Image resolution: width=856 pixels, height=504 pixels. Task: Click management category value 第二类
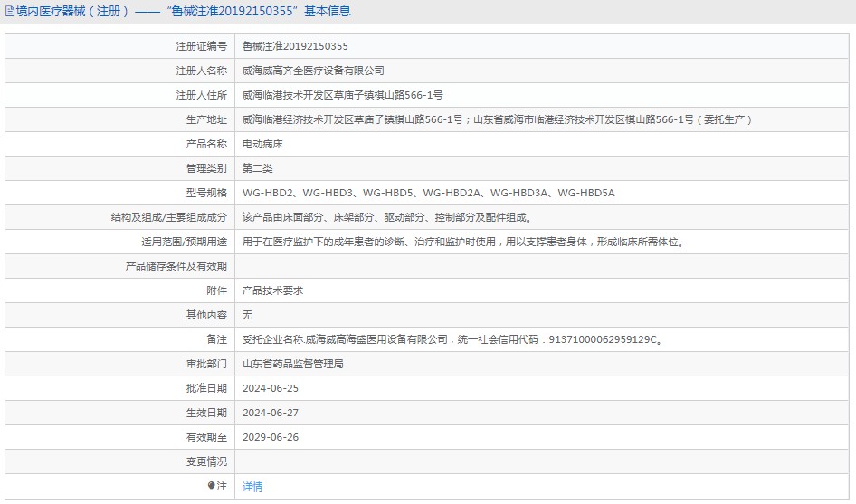pyautogui.click(x=258, y=168)
